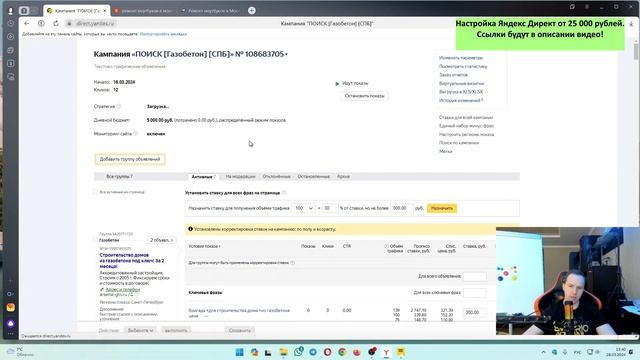
Task: Tick the Все активные на странице checkbox
Action: (x=96, y=191)
